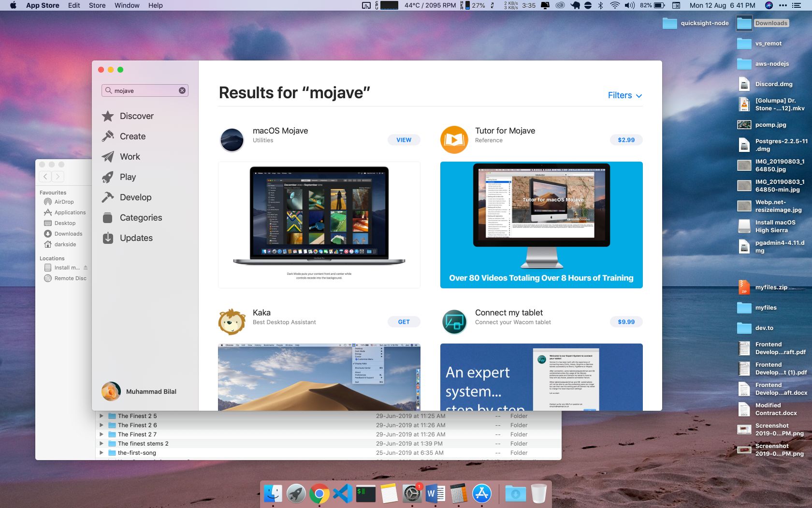This screenshot has height=508, width=812.
Task: Click the macOS Mojave app icon
Action: pos(232,140)
